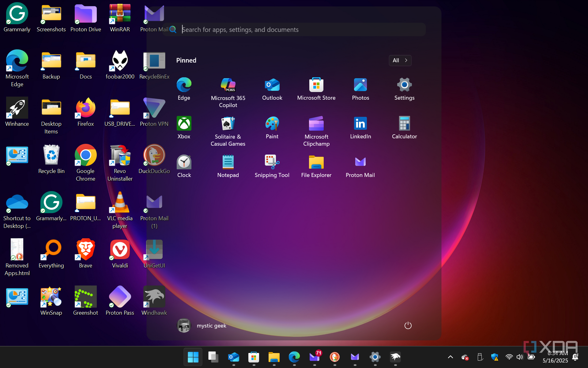Open the Clock app
The height and width of the screenshot is (368, 588).
click(184, 166)
